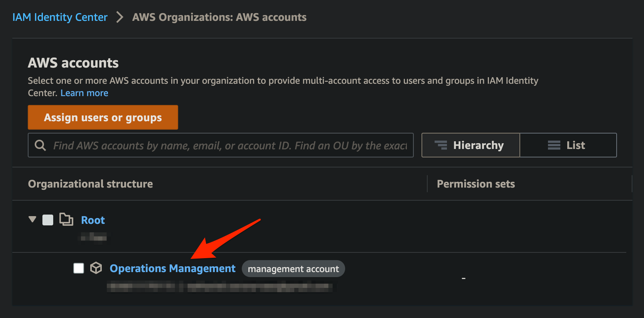This screenshot has width=644, height=318.
Task: Click the List lines icon
Action: 554,145
